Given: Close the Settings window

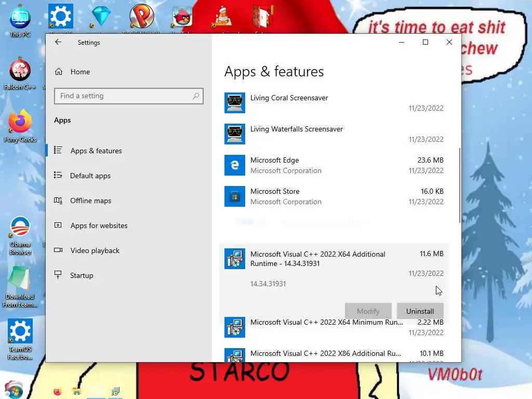Looking at the screenshot, I should (x=449, y=42).
